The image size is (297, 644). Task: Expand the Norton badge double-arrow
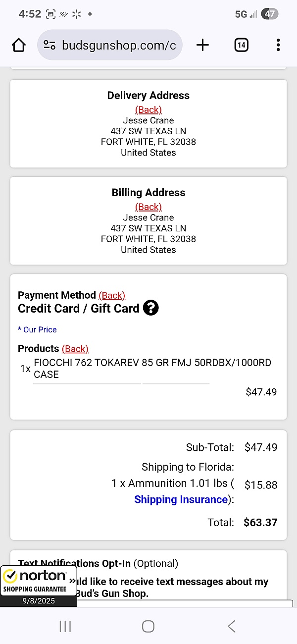[73, 580]
